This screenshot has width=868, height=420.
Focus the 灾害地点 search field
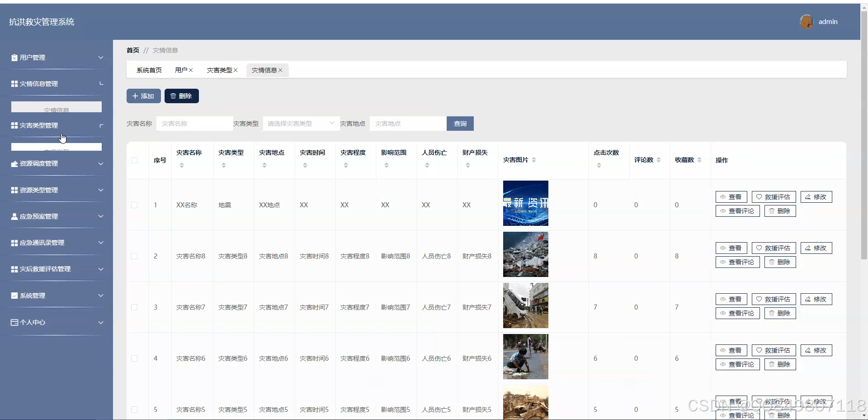(x=408, y=124)
